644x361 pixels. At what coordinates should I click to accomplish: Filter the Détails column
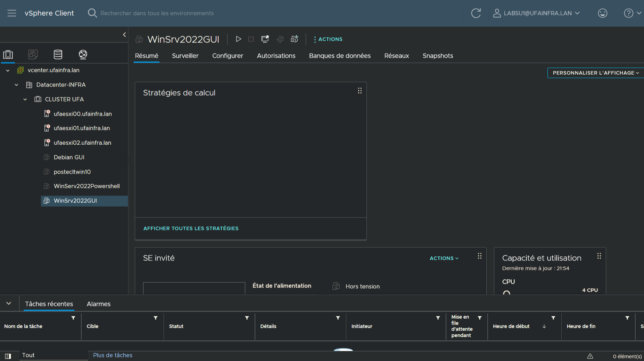338,318
